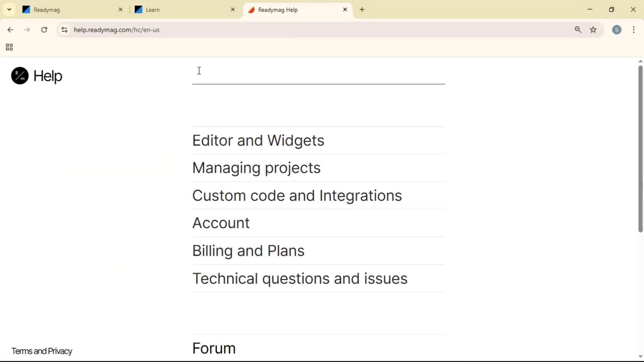The image size is (644, 362).
Task: Click the Readymag favicon on the Learn tab
Action: 138,10
